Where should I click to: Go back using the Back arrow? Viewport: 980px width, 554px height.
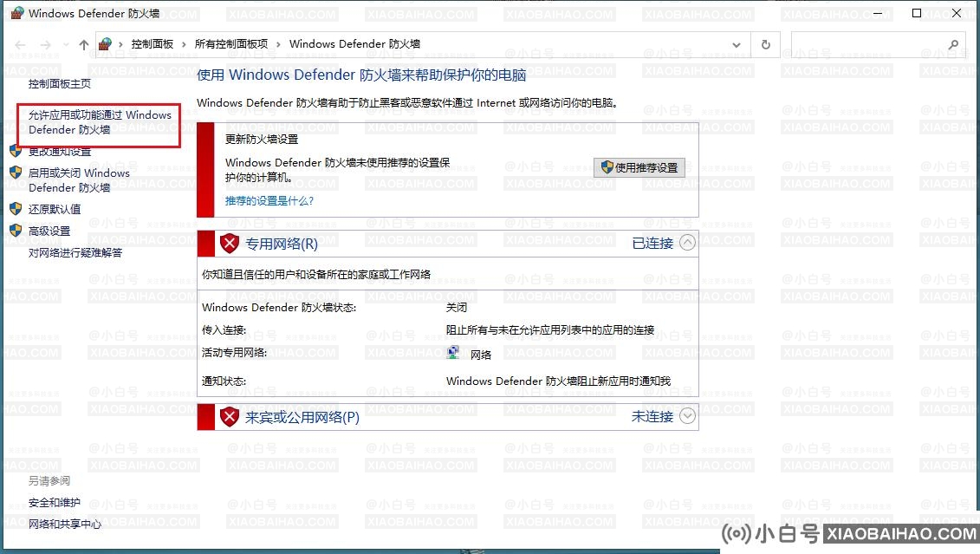(20, 45)
